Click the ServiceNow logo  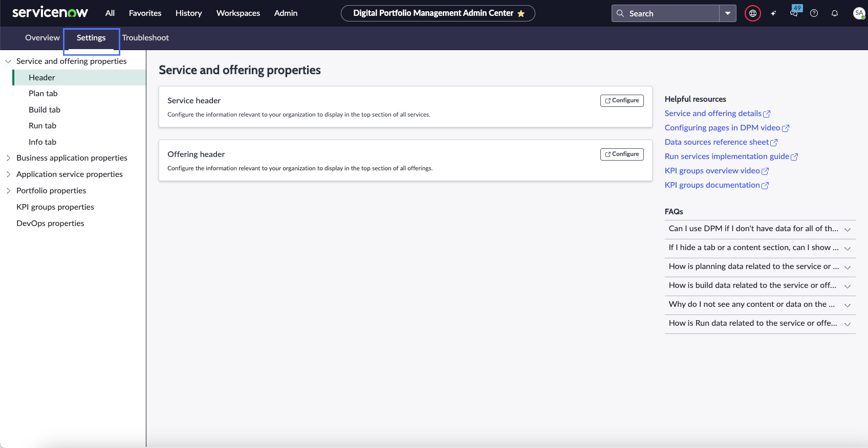click(x=50, y=13)
